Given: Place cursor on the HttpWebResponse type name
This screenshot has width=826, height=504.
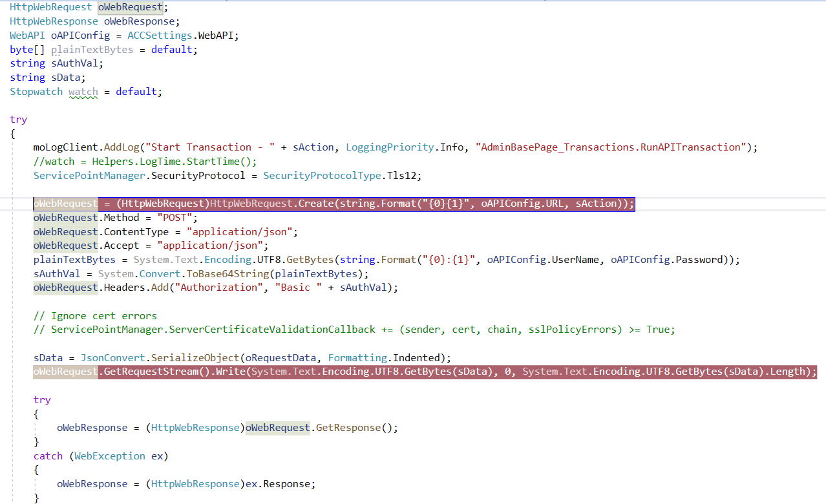Looking at the screenshot, I should [54, 21].
